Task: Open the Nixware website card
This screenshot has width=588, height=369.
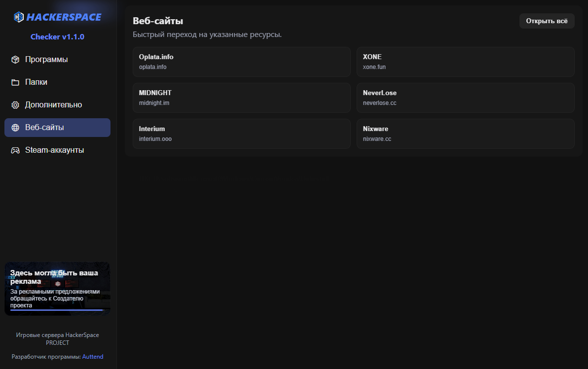Action: click(465, 134)
